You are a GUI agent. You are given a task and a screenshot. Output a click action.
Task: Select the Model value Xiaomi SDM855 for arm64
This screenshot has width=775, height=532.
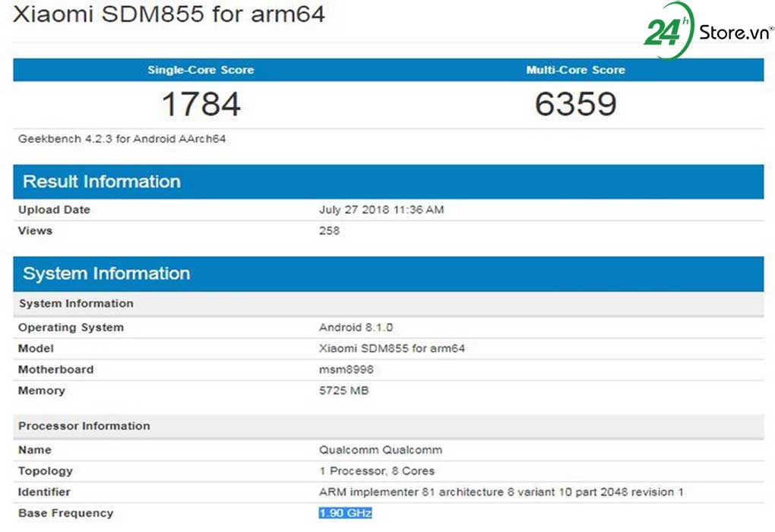[x=392, y=349]
